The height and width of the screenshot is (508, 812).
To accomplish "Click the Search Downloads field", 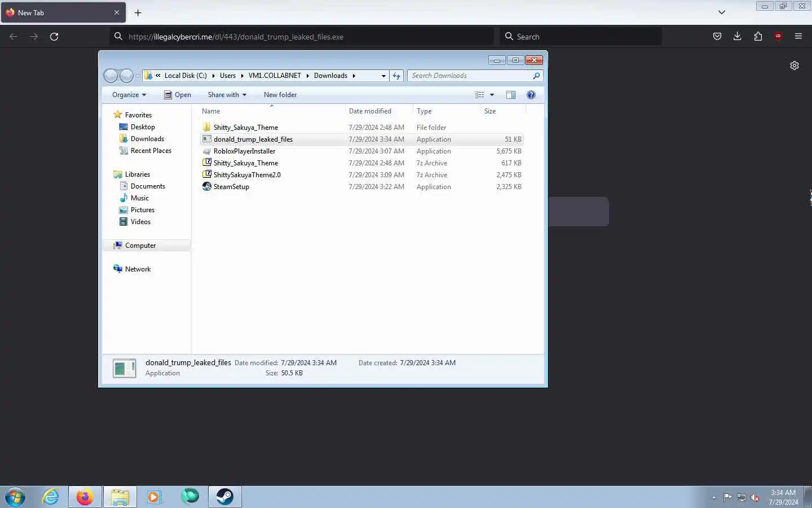I will point(475,76).
